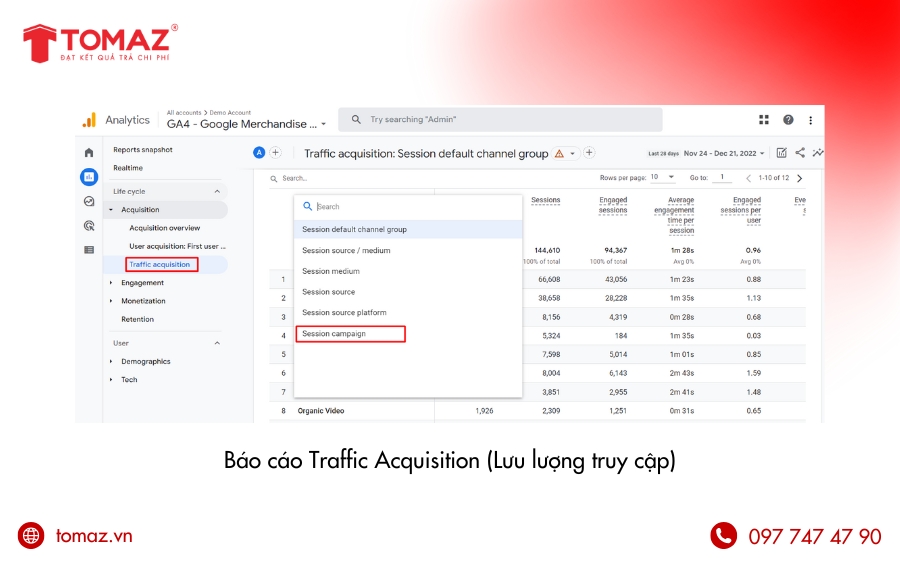Click the customize report edit icon
This screenshot has height=563, width=900.
781,153
